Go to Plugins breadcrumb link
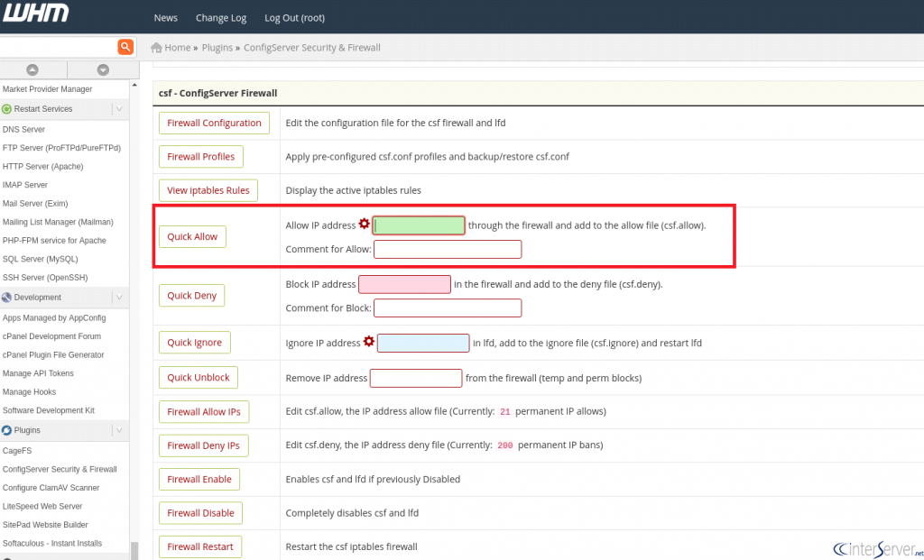Screen dimensions: 924x560 coord(217,48)
